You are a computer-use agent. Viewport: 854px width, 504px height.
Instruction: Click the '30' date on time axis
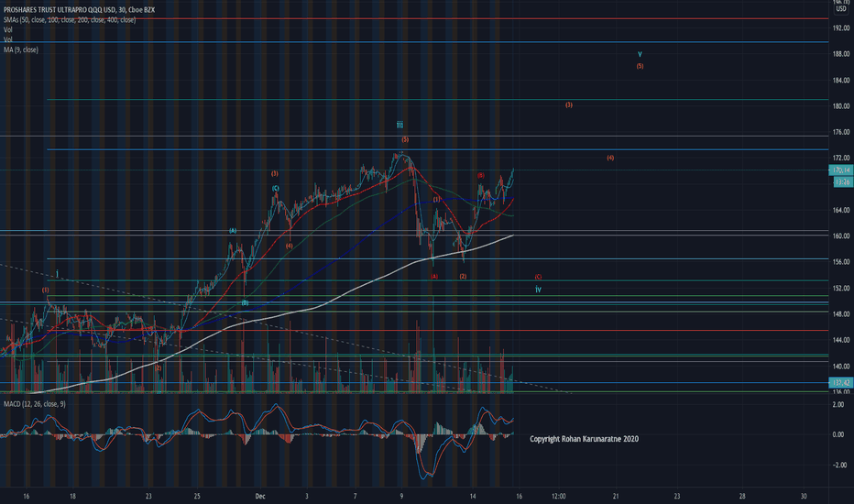(804, 496)
